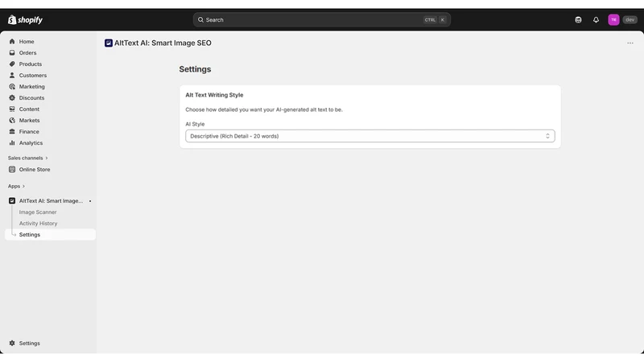Click the dev store badge
This screenshot has height=362, width=644.
tap(630, 19)
